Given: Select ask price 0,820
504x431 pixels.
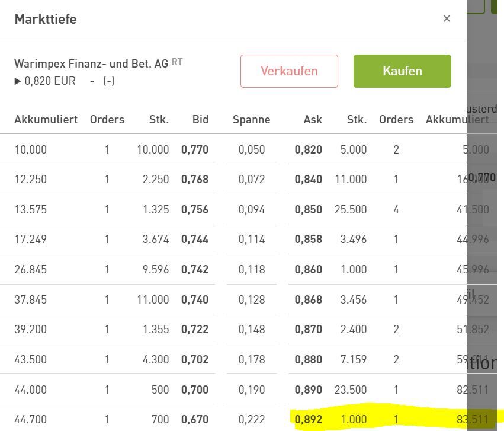Looking at the screenshot, I should tap(308, 149).
